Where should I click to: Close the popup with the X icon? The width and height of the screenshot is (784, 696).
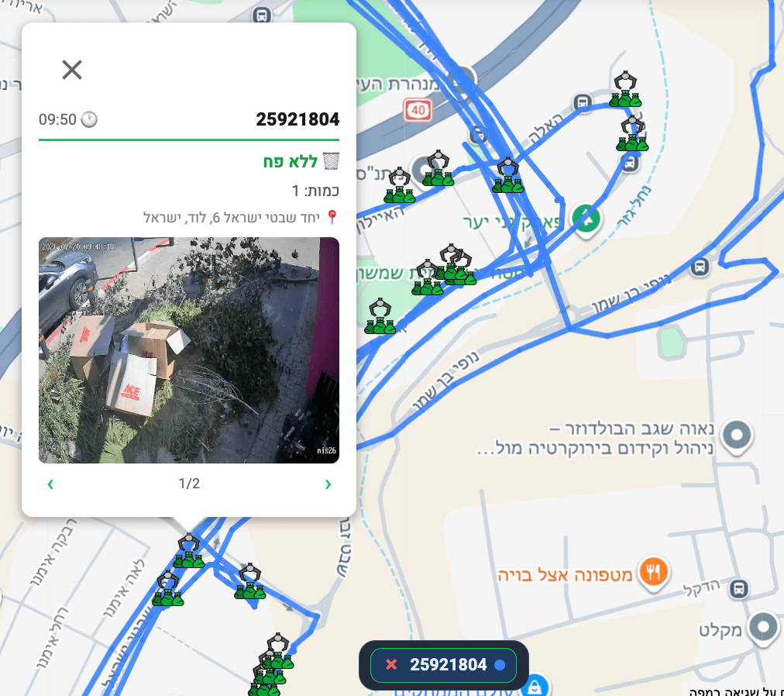click(72, 70)
